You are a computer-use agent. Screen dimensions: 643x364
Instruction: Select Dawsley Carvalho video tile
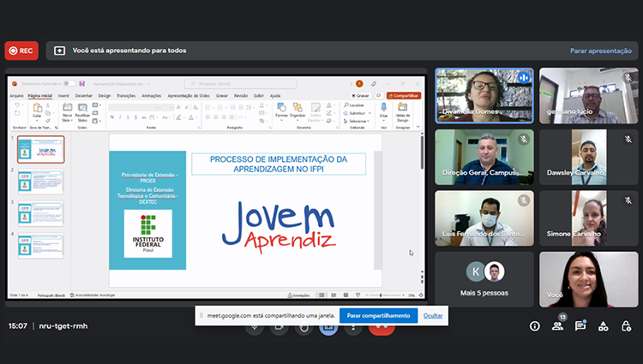pos(589,158)
